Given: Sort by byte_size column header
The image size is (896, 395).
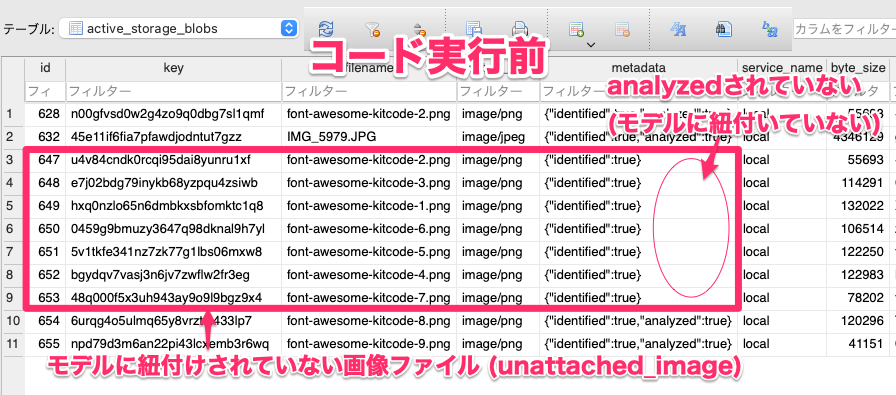Looking at the screenshot, I should click(858, 69).
